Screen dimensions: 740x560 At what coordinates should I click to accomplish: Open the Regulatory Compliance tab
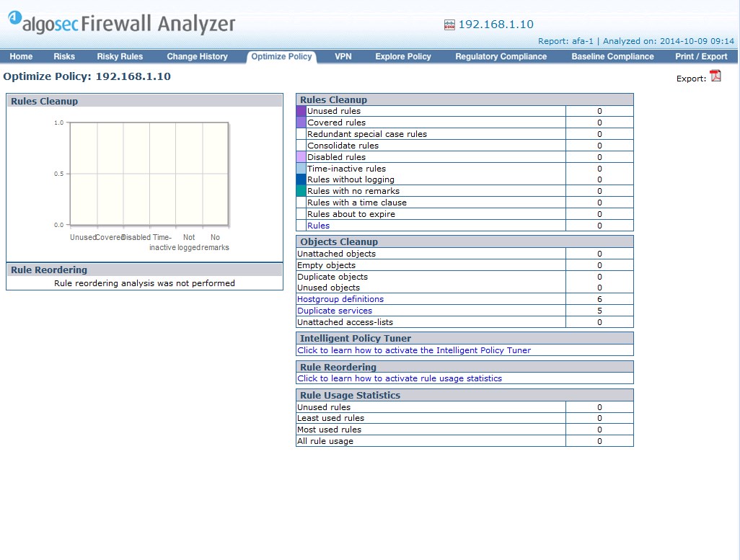tap(501, 57)
